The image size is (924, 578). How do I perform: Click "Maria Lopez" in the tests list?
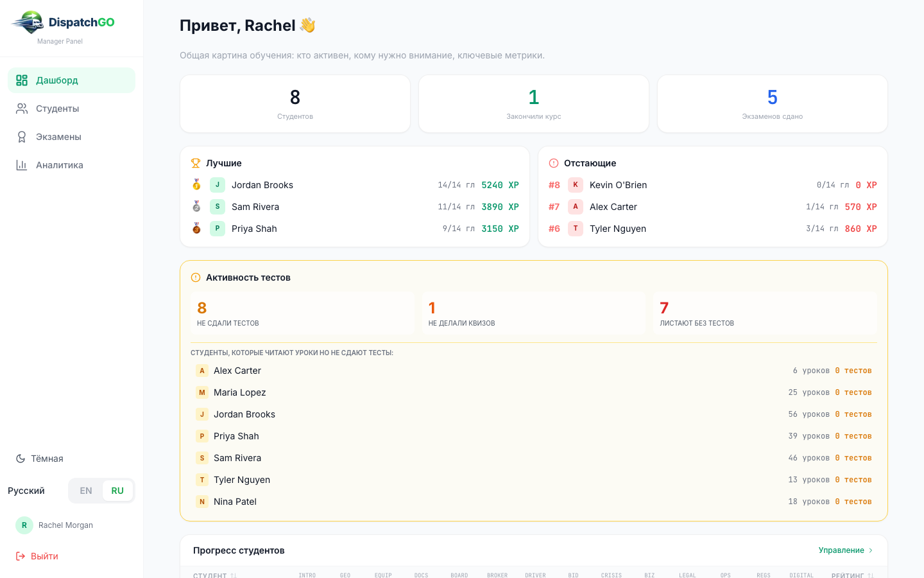240,392
